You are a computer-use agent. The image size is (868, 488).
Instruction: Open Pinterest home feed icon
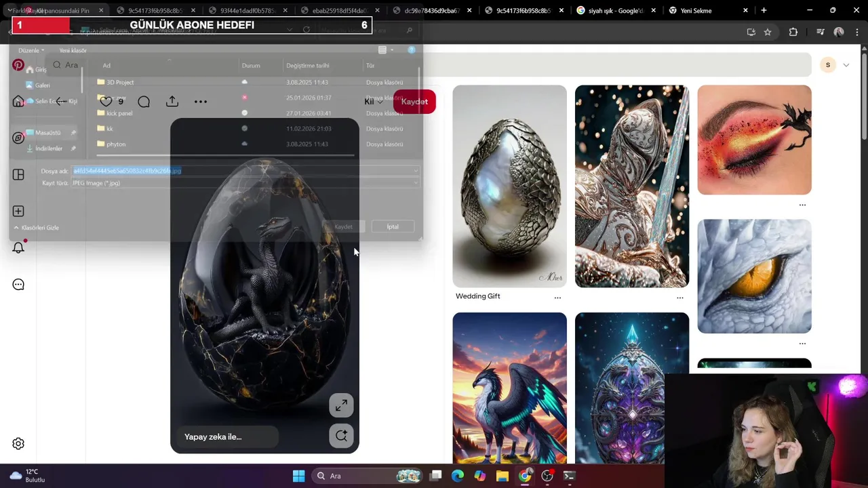pos(18,102)
